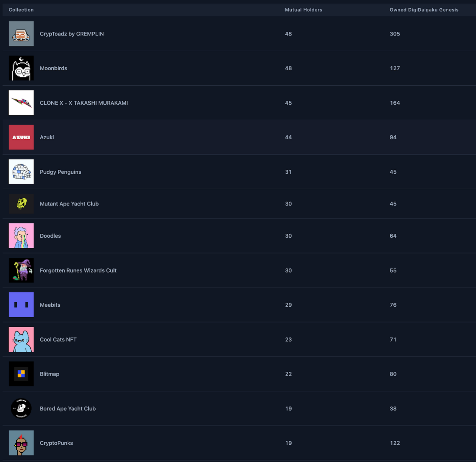
Task: Click the Moonbirds owl pixel icon
Action: [x=21, y=68]
